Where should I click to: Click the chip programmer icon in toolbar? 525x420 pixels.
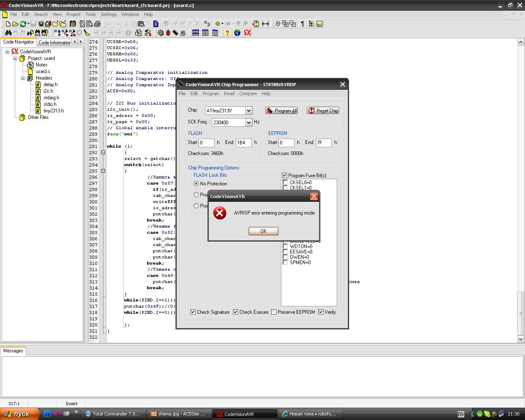(x=175, y=33)
